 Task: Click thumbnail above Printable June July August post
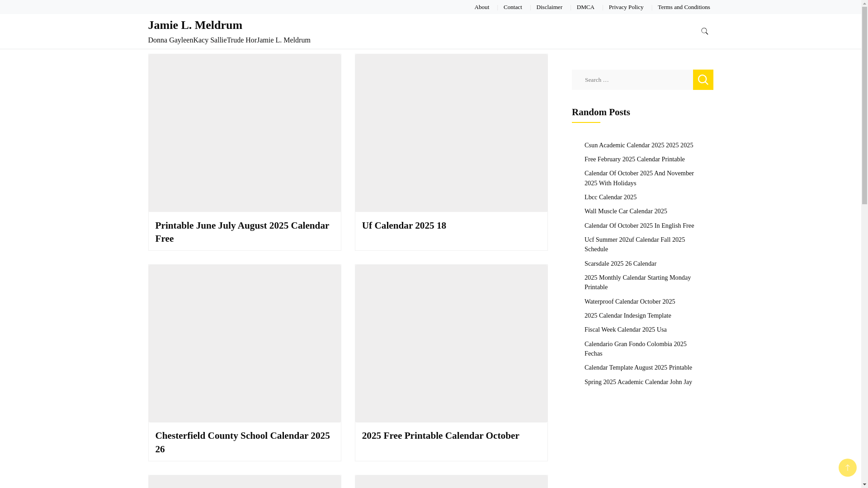pos(245,133)
